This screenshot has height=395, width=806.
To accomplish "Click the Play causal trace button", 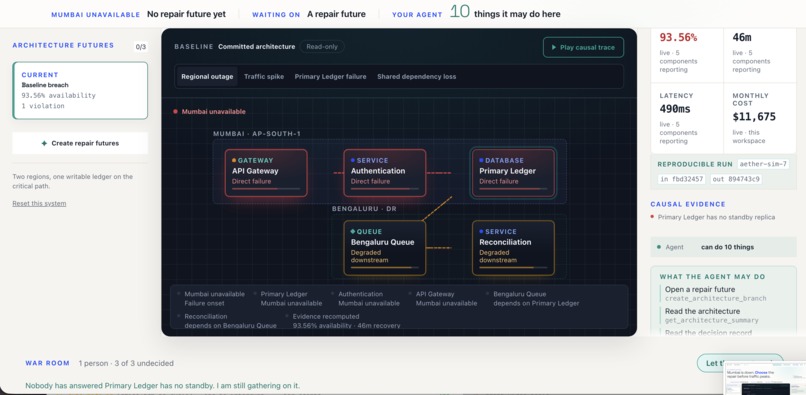I will tap(583, 47).
